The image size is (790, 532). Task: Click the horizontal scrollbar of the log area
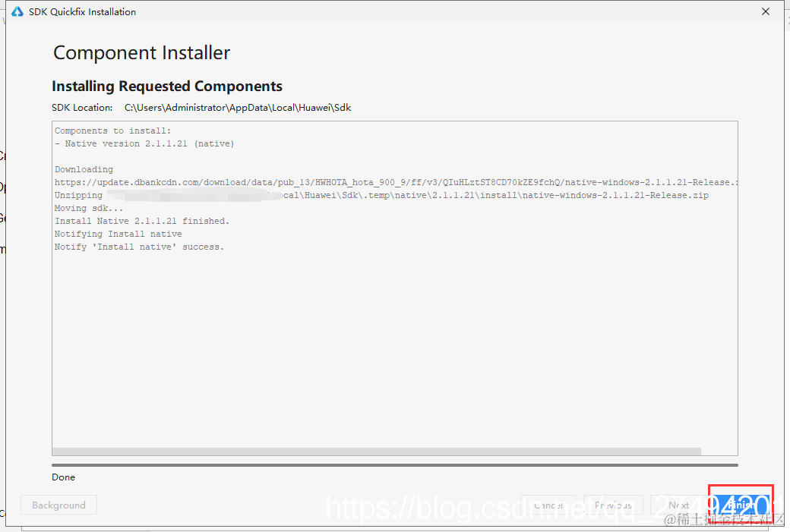tap(376, 452)
